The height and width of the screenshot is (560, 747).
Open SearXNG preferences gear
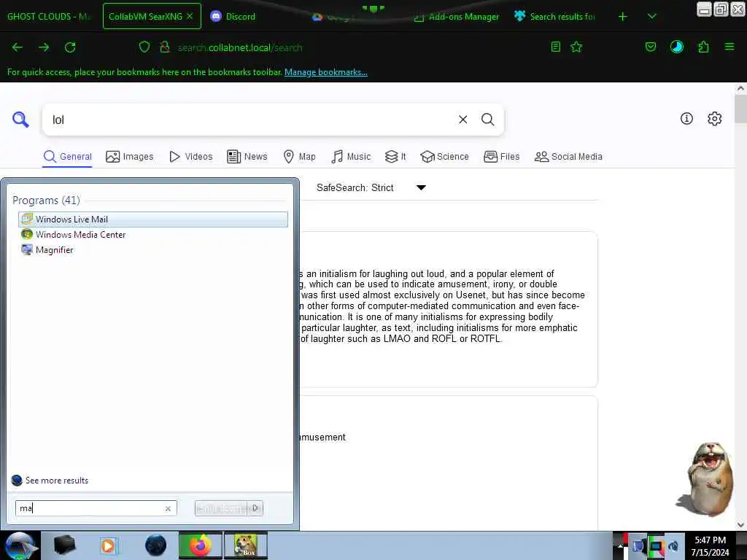(x=715, y=119)
